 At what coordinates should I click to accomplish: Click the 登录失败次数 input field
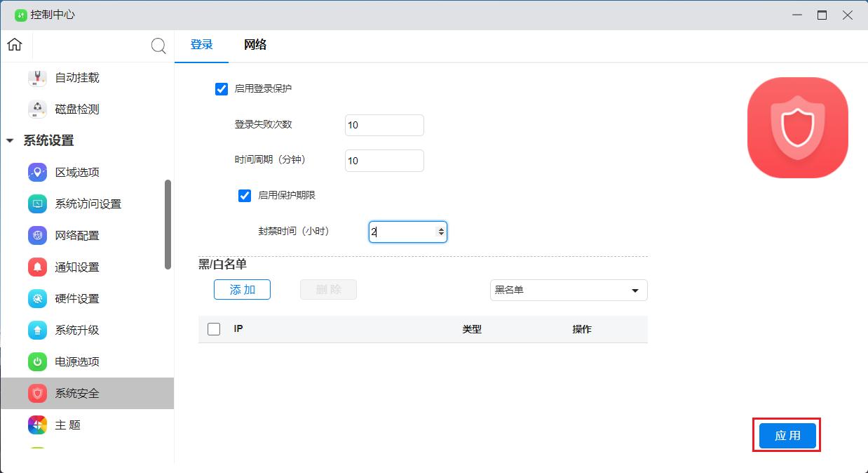point(384,126)
